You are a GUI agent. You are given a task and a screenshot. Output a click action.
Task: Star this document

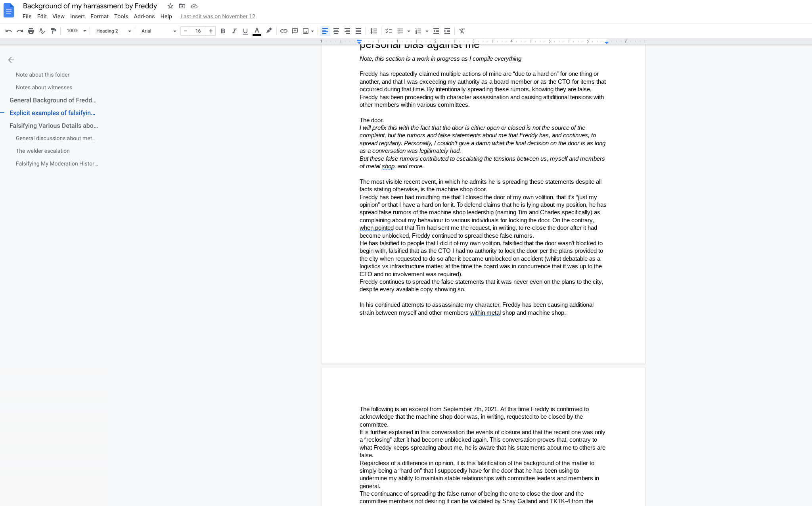tap(170, 6)
